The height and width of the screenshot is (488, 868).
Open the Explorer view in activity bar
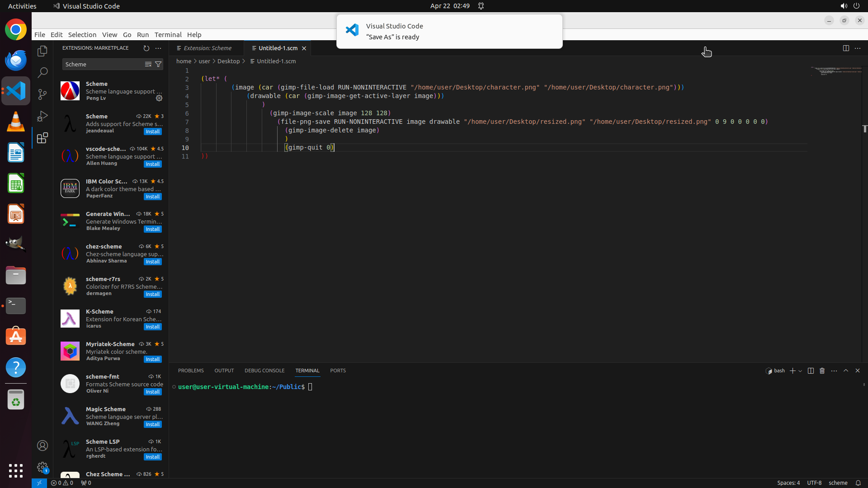pos(42,51)
